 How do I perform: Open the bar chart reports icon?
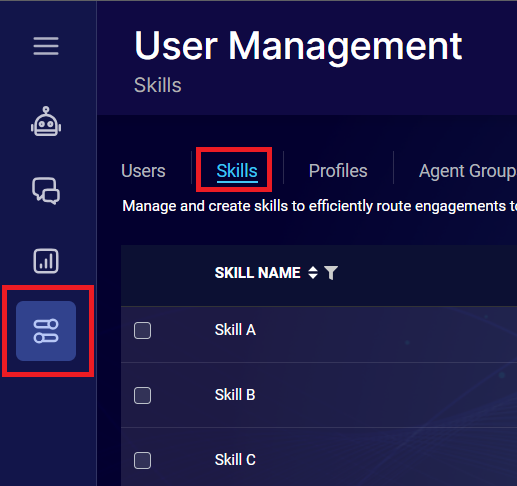pos(46,261)
